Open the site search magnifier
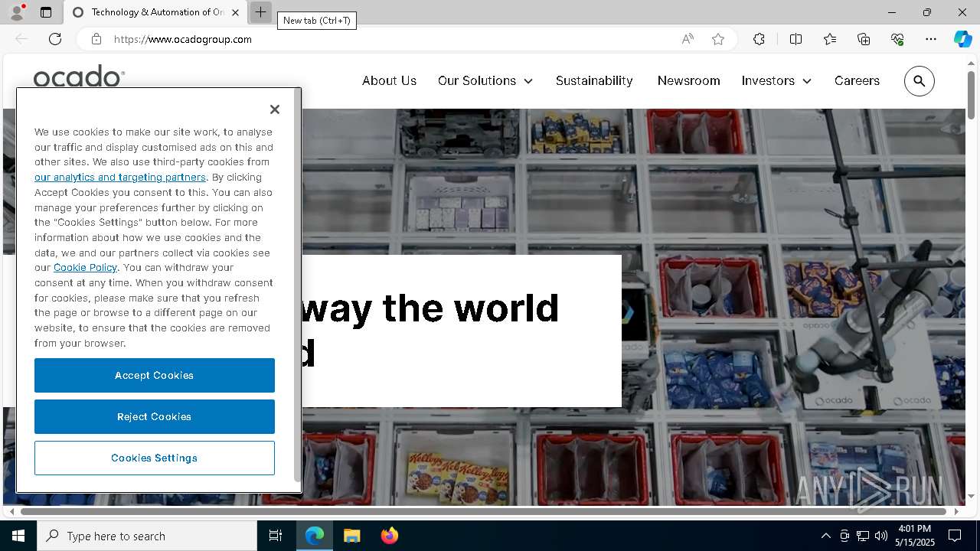This screenshot has height=551, width=980. pyautogui.click(x=920, y=81)
